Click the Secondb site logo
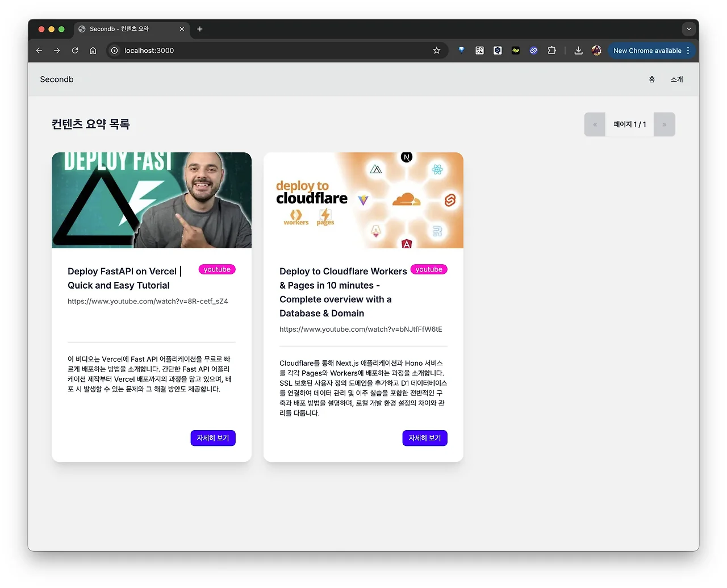 (x=57, y=80)
